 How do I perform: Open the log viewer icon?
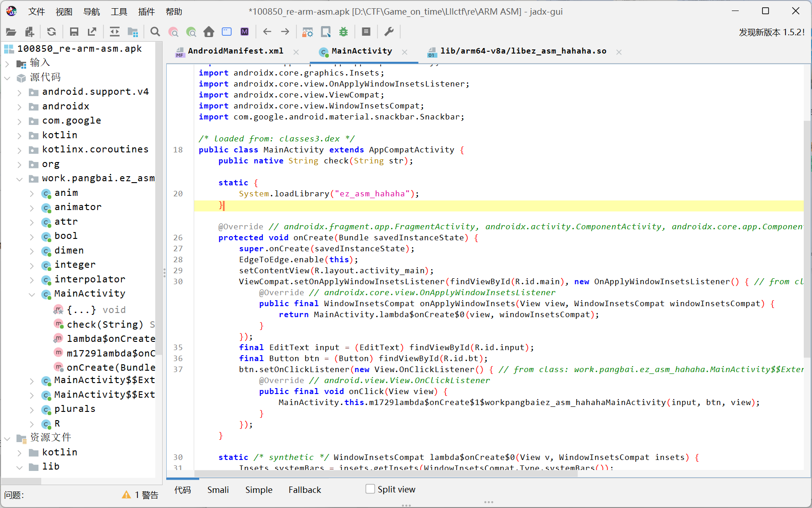point(366,32)
